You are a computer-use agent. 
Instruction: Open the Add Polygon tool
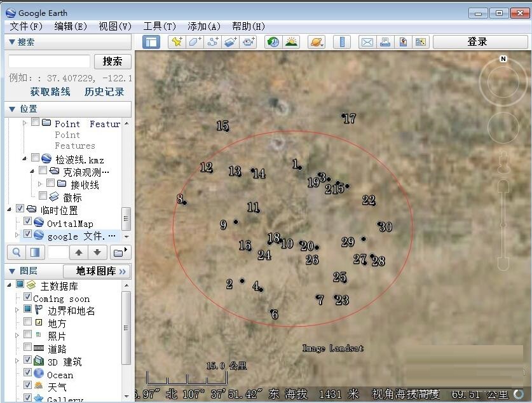pos(193,41)
